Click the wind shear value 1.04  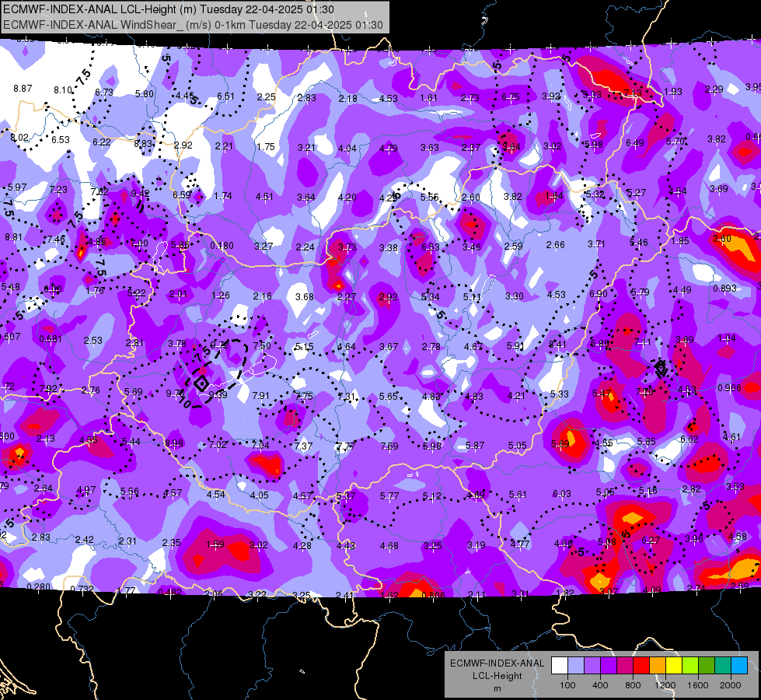click(x=727, y=338)
